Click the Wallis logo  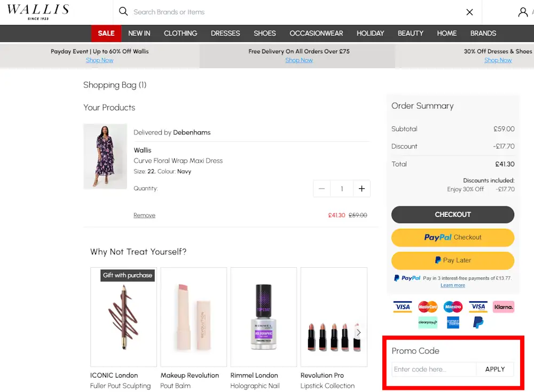click(38, 12)
